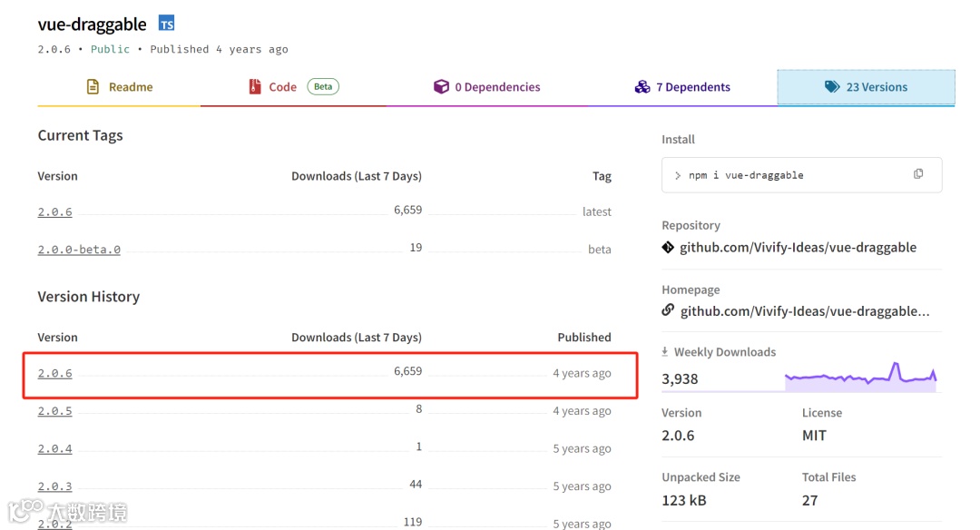Click the weekly downloads arrow icon
The height and width of the screenshot is (530, 980).
(665, 352)
